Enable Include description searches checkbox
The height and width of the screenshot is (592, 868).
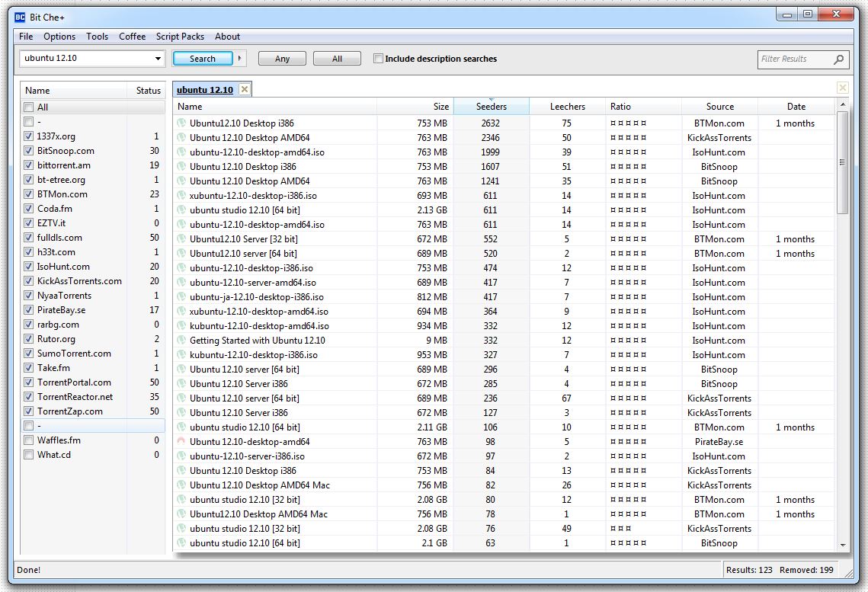pyautogui.click(x=378, y=59)
